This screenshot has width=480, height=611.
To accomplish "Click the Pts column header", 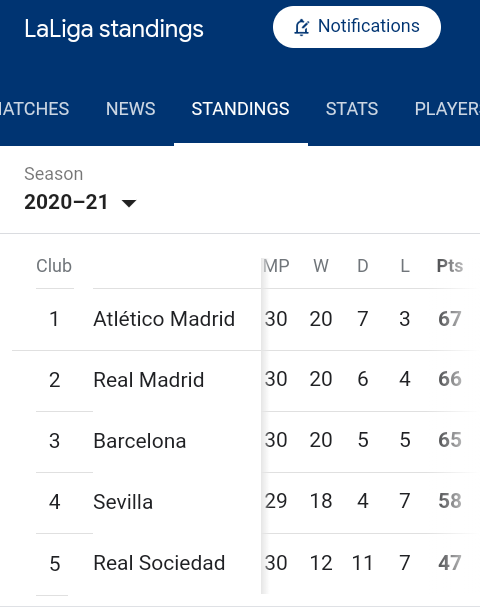I will coord(450,266).
